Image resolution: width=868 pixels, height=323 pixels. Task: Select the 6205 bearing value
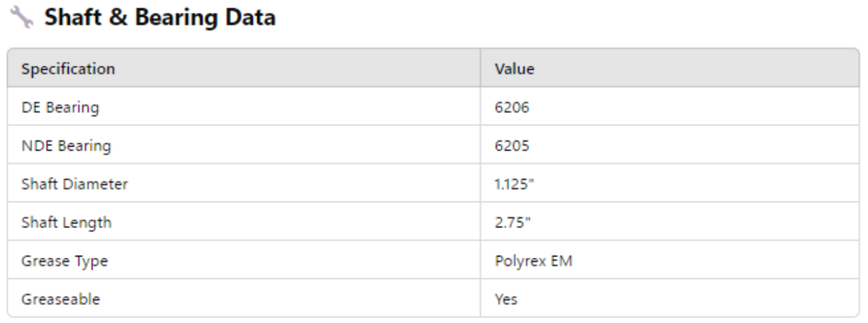(509, 146)
